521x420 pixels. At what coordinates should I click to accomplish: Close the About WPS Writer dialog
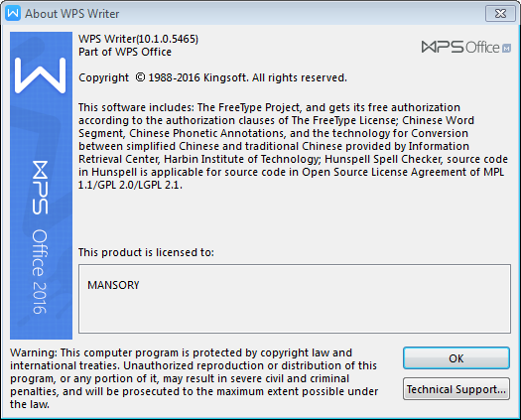point(500,13)
